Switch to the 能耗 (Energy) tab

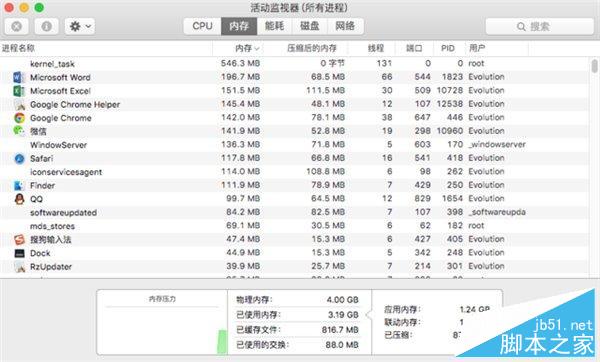click(274, 26)
